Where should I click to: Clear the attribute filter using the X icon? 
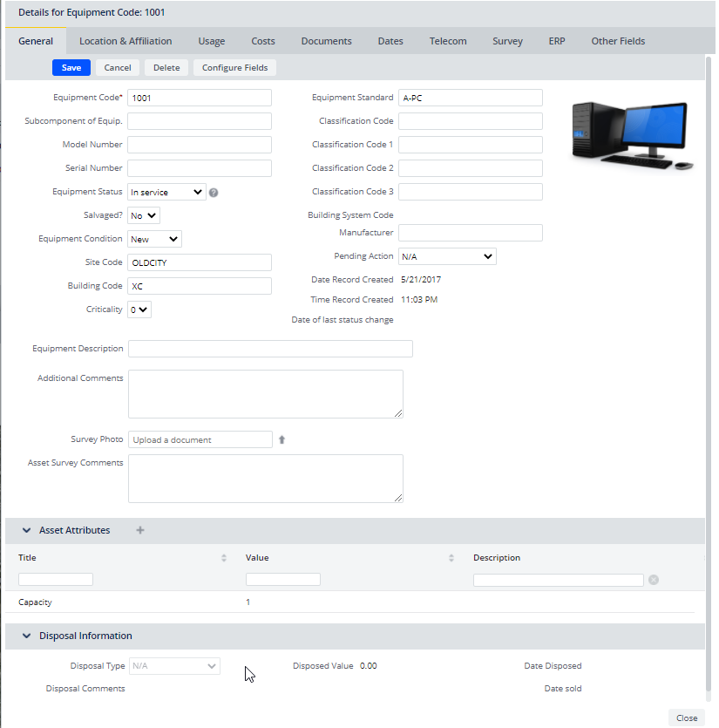click(654, 580)
